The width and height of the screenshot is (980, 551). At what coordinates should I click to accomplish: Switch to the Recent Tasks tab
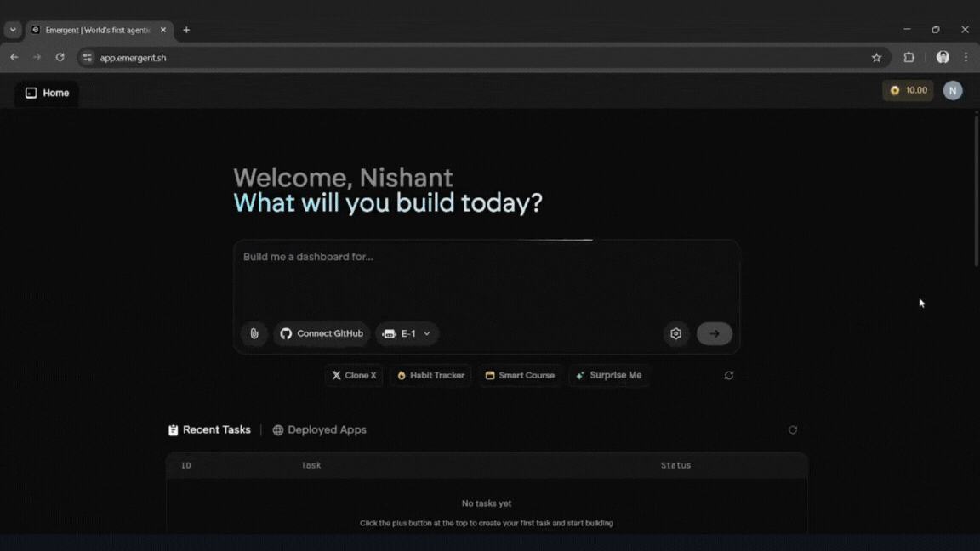pos(208,429)
